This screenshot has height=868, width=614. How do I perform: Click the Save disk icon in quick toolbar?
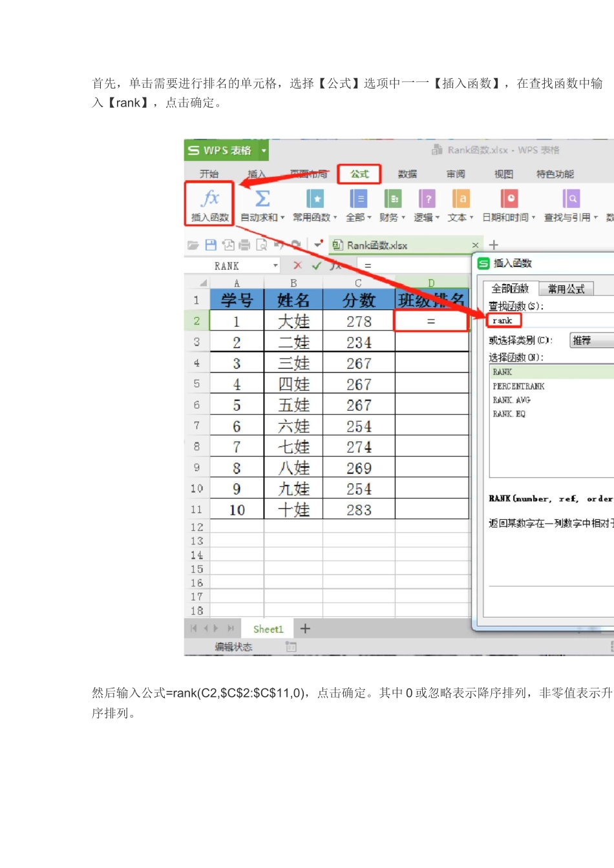click(x=211, y=245)
